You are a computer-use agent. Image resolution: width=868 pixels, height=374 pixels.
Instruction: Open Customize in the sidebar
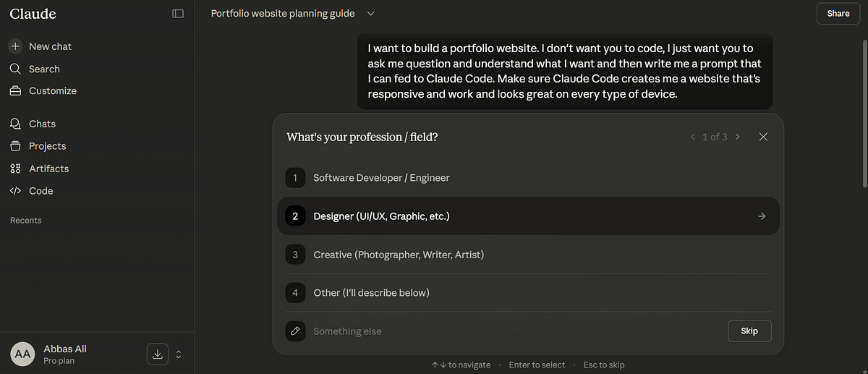coord(53,91)
